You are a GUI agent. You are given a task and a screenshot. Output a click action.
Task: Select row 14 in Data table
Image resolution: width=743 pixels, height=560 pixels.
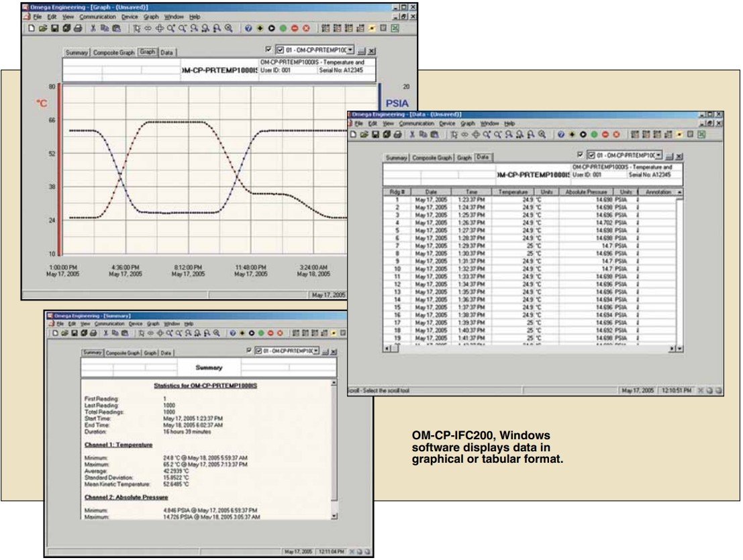coord(530,300)
